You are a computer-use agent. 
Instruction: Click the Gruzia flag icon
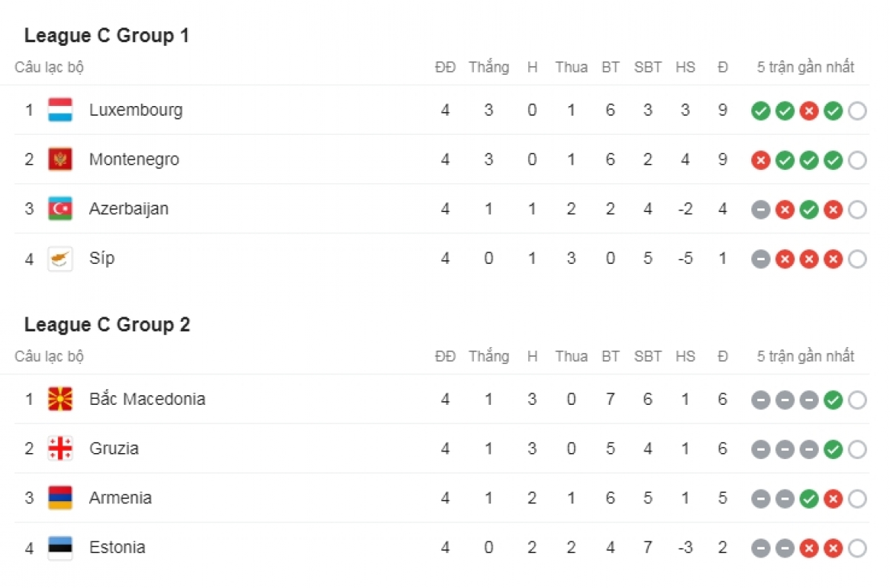[60, 449]
